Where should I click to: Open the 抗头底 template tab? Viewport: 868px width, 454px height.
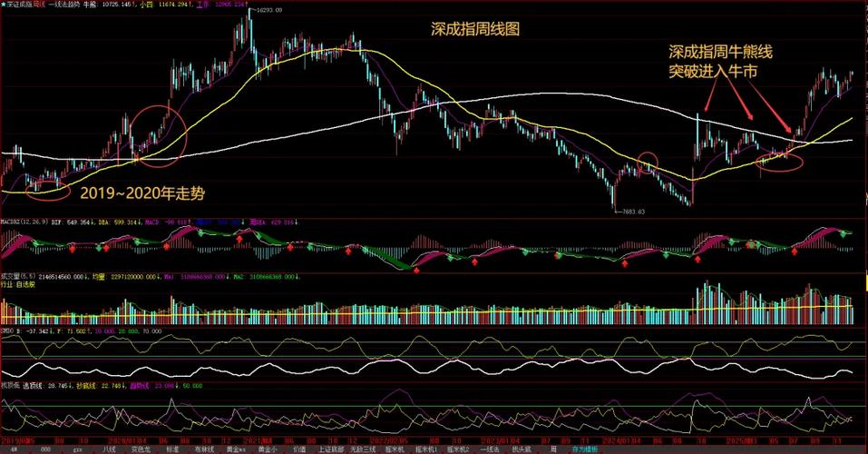[522, 449]
